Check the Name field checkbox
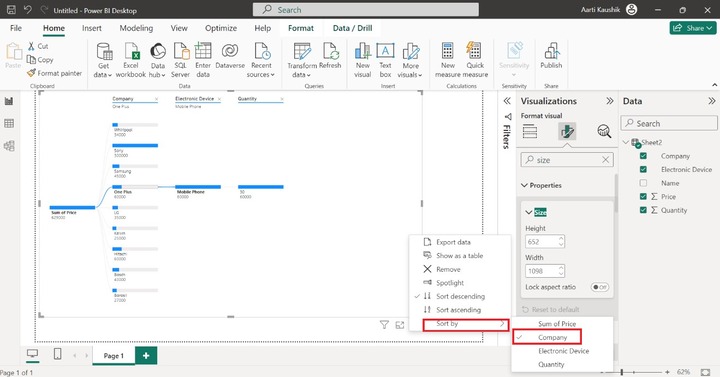720x377 pixels. point(643,183)
